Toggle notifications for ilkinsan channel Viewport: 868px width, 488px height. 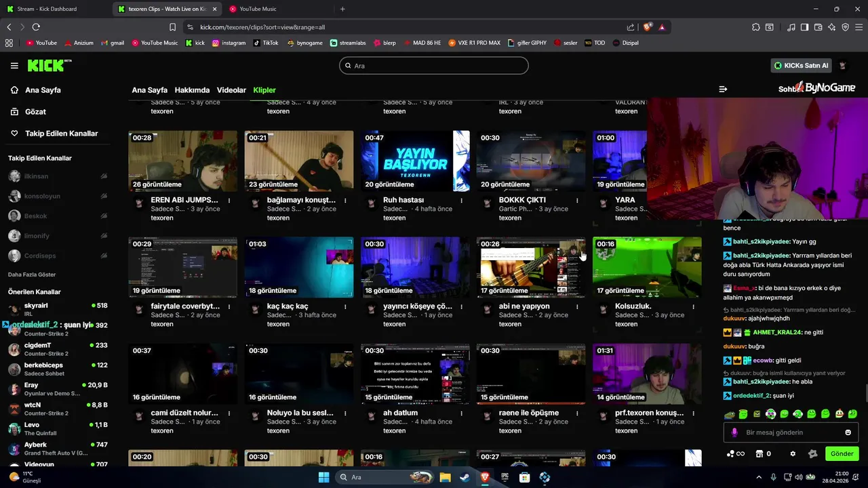(104, 176)
